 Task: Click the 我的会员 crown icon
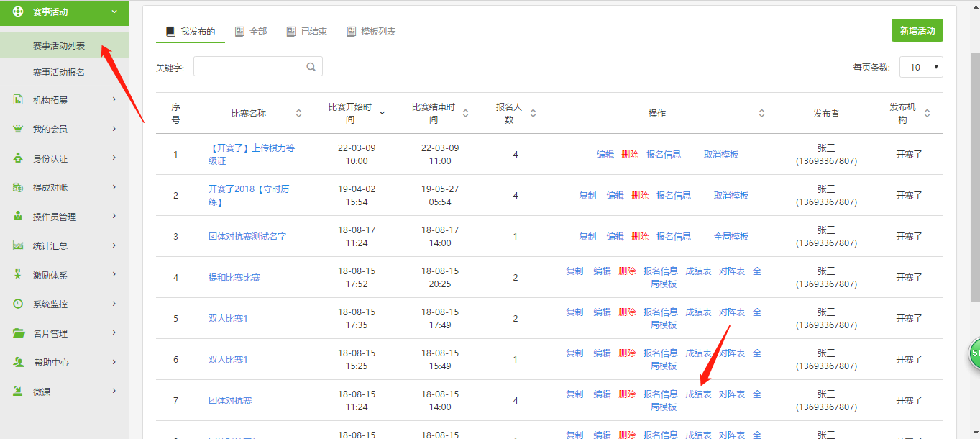coord(19,129)
